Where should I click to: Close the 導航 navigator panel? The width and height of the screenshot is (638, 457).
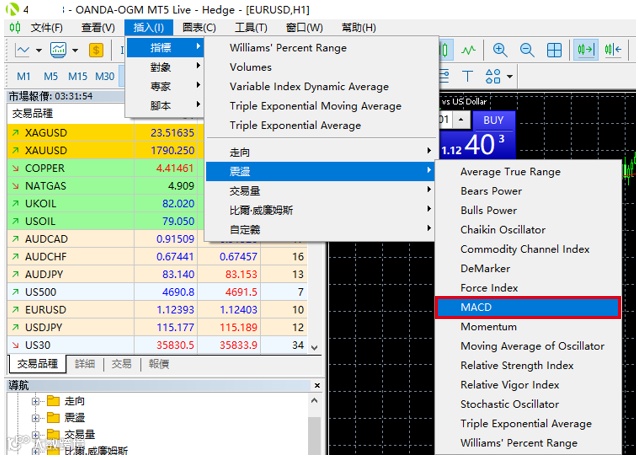click(317, 385)
